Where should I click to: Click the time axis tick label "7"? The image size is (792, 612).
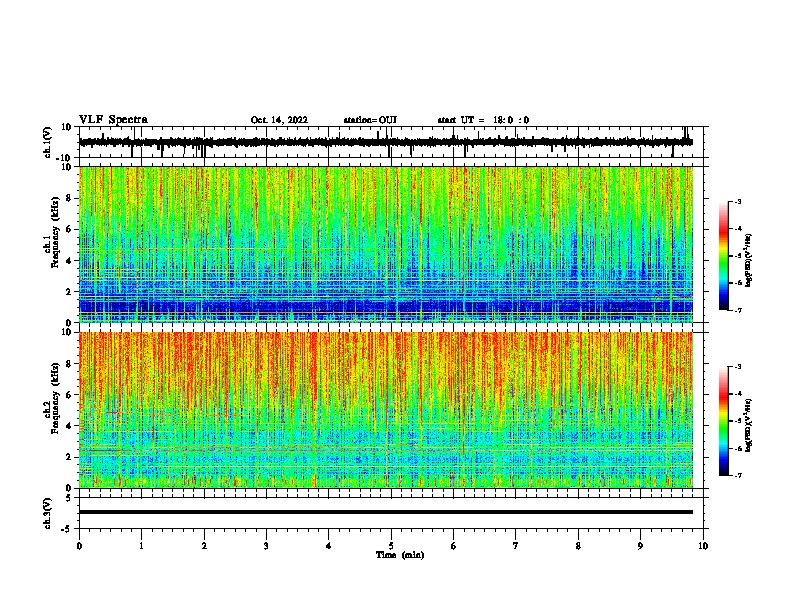[x=516, y=546]
